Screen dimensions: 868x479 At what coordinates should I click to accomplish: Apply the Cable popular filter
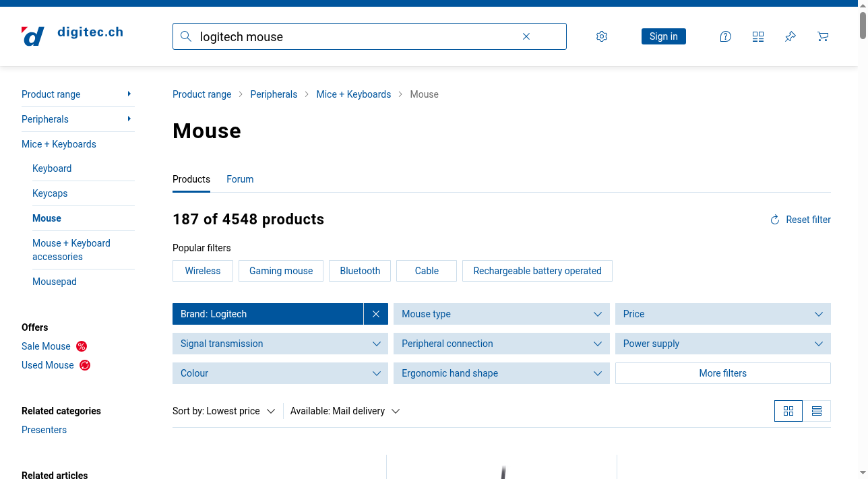[427, 271]
